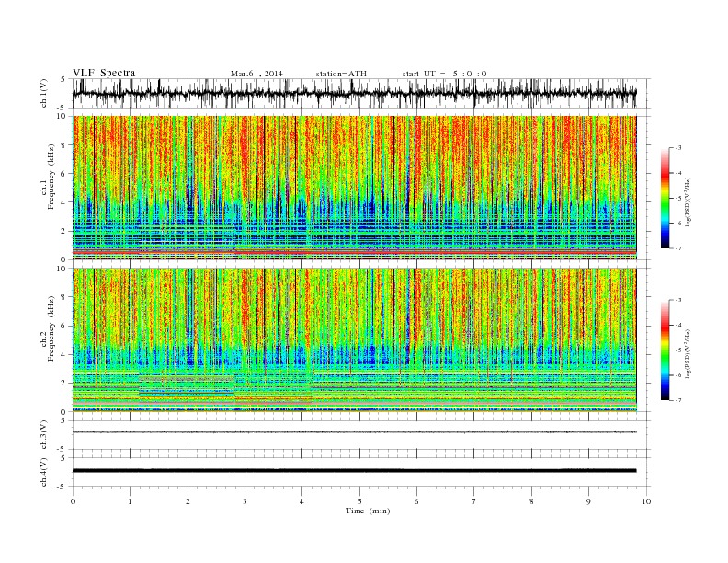Click the "station=ATH" header label

341,74
